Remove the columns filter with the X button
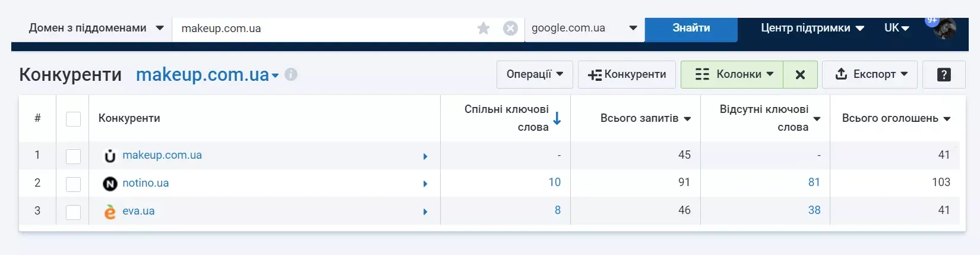980x255 pixels. click(x=800, y=74)
